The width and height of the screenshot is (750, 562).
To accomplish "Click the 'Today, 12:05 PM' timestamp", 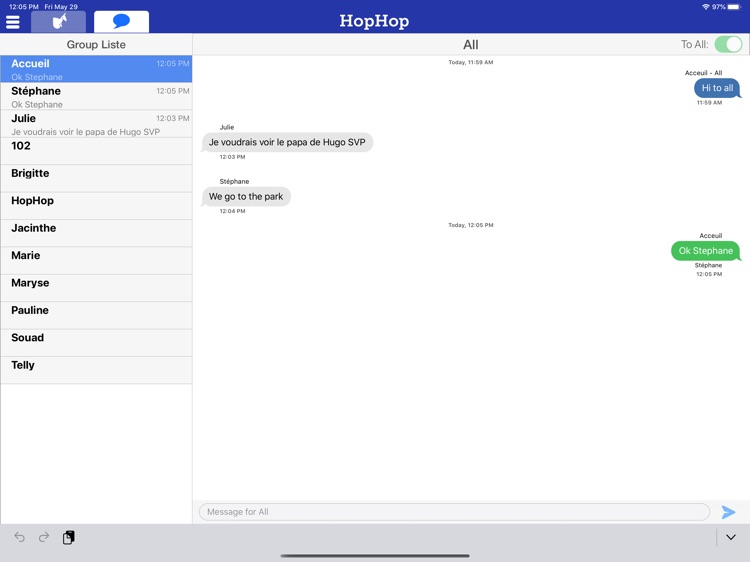I will [471, 225].
